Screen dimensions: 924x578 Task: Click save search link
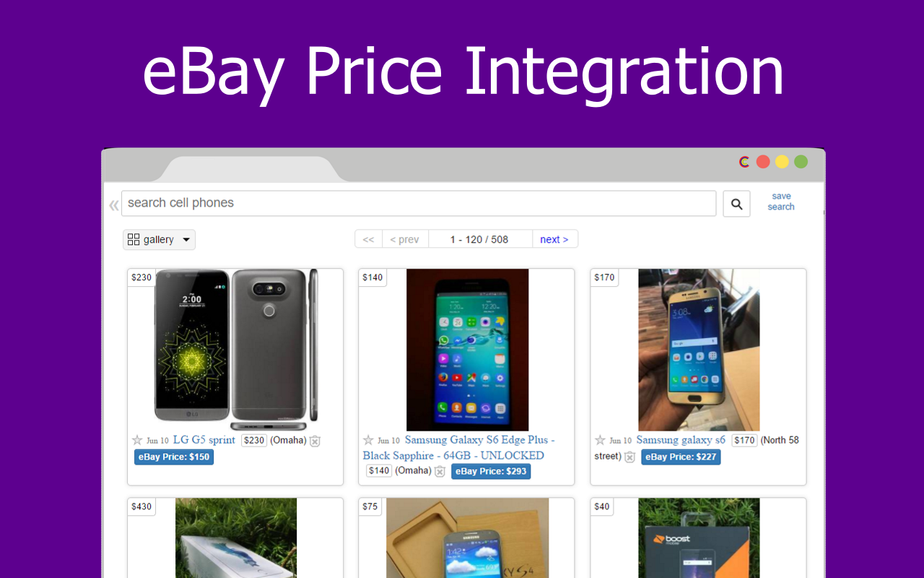[x=780, y=202]
